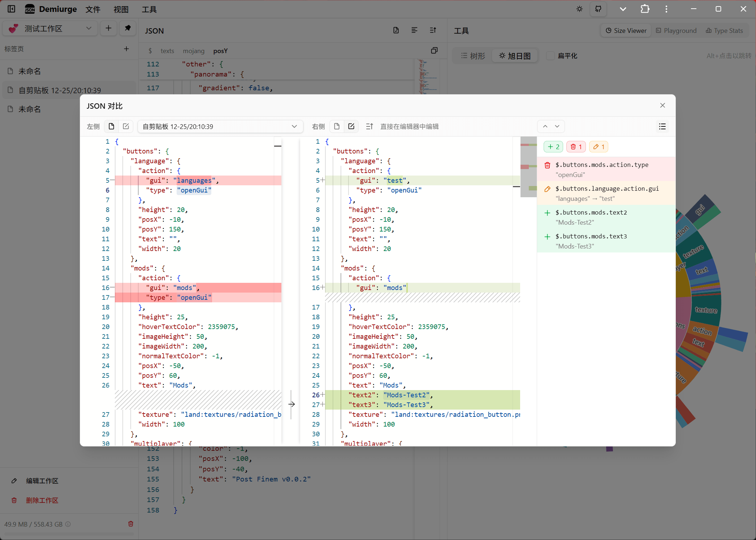Enable the 扁平化 checkbox

point(550,56)
